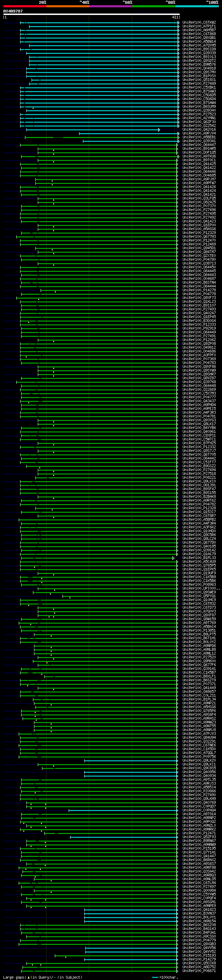Select the UniRef100_Q40956 label

[199, 771]
